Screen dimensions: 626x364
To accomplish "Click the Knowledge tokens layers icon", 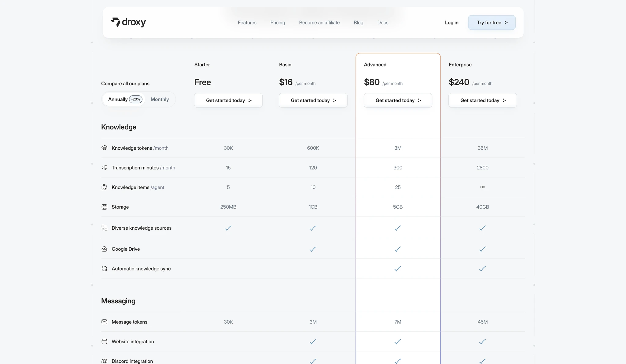I will pyautogui.click(x=104, y=148).
